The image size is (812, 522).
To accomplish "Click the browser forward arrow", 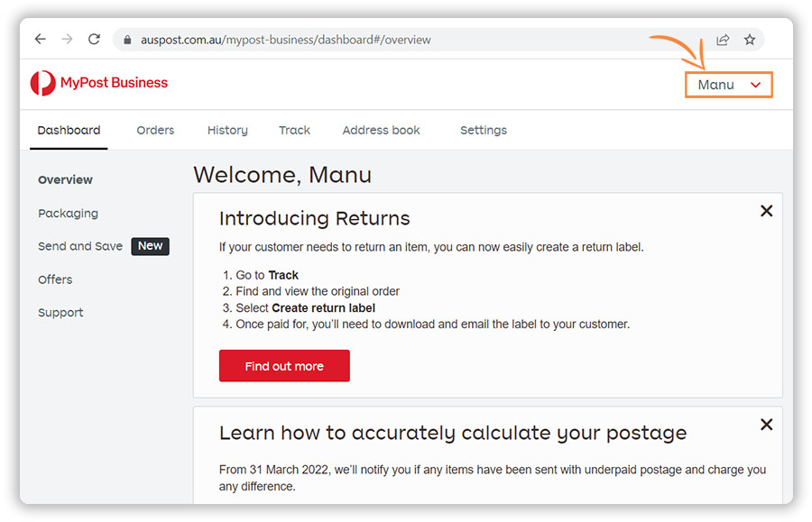I will point(67,40).
